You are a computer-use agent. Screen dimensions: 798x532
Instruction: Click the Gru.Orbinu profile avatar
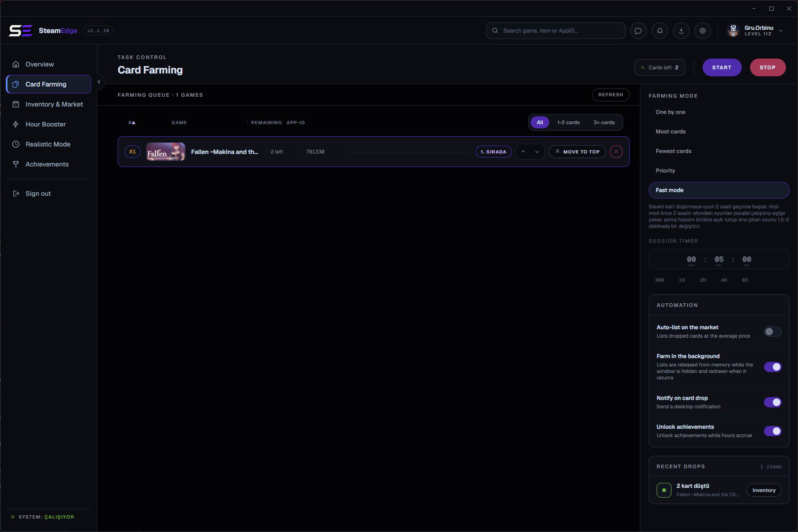(733, 31)
